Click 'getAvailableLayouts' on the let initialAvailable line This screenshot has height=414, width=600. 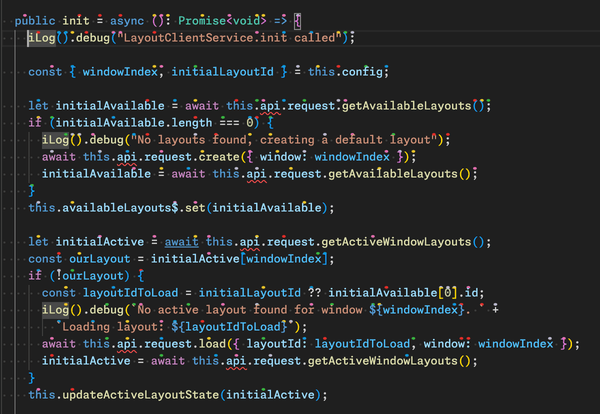406,106
